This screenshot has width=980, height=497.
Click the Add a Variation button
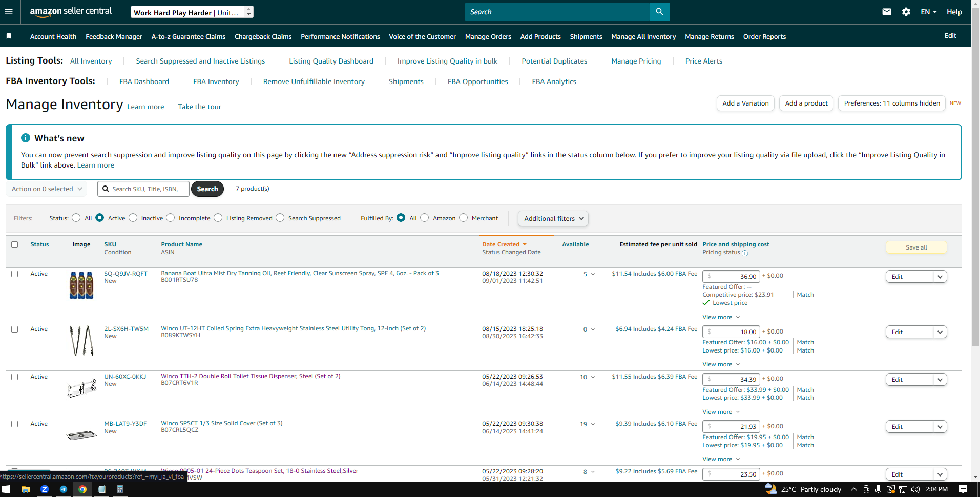[745, 103]
